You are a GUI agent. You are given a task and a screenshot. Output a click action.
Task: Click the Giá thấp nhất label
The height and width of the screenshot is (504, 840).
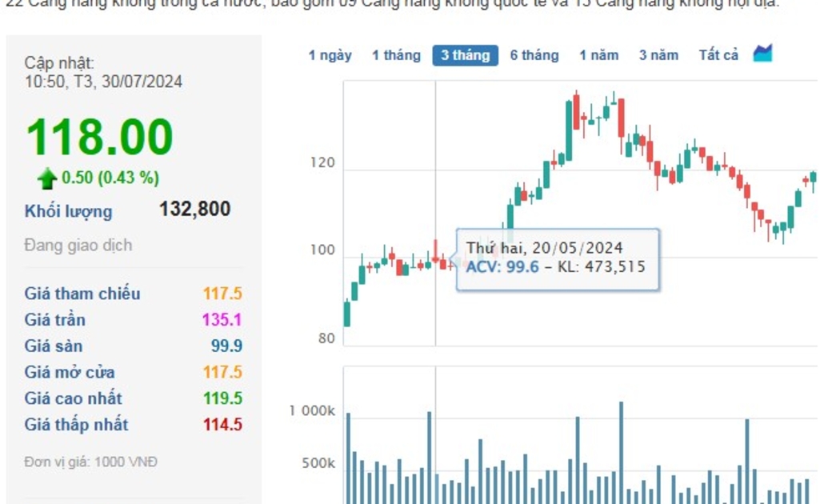tap(76, 425)
